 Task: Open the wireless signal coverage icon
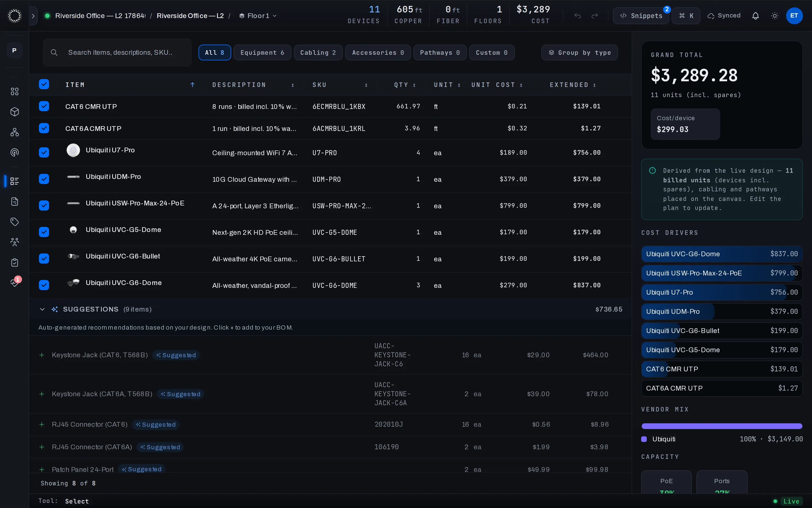tap(14, 152)
